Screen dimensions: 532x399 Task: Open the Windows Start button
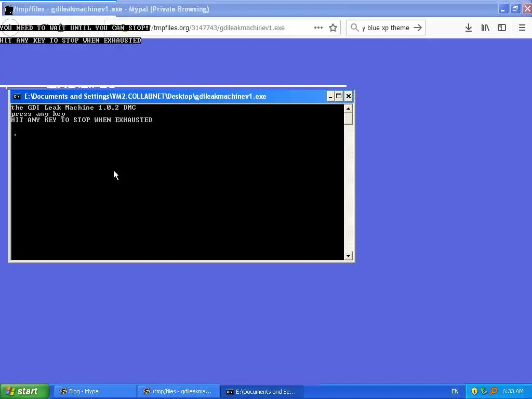click(25, 391)
